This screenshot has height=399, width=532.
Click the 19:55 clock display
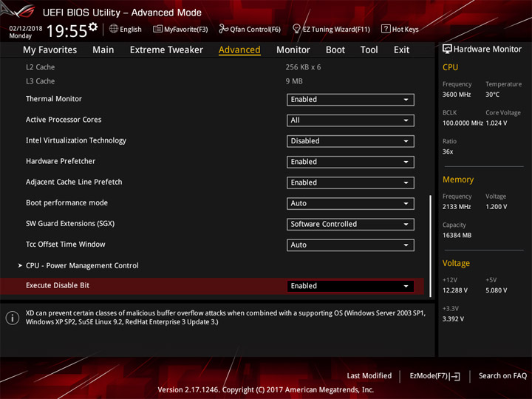66,31
